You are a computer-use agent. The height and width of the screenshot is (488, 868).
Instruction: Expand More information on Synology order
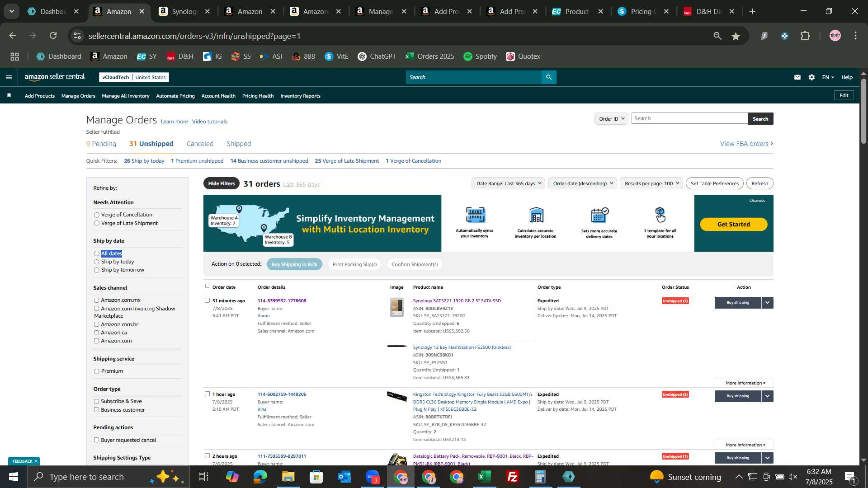(744, 383)
